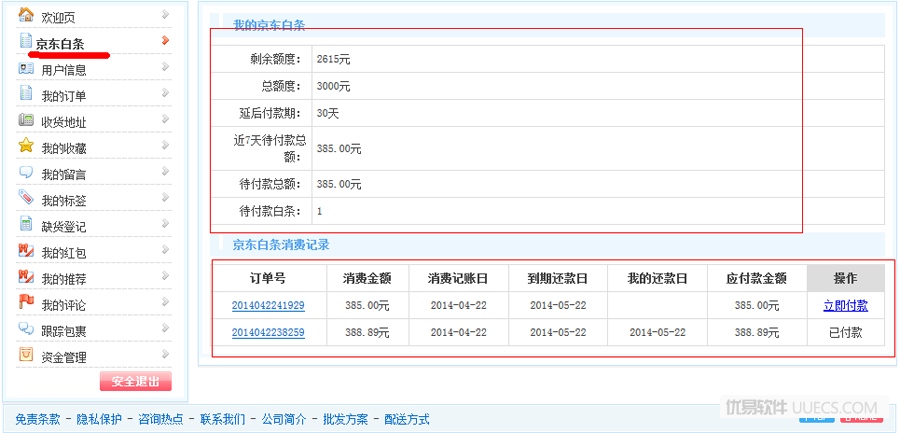Click the 已付款 status text

[x=845, y=333]
